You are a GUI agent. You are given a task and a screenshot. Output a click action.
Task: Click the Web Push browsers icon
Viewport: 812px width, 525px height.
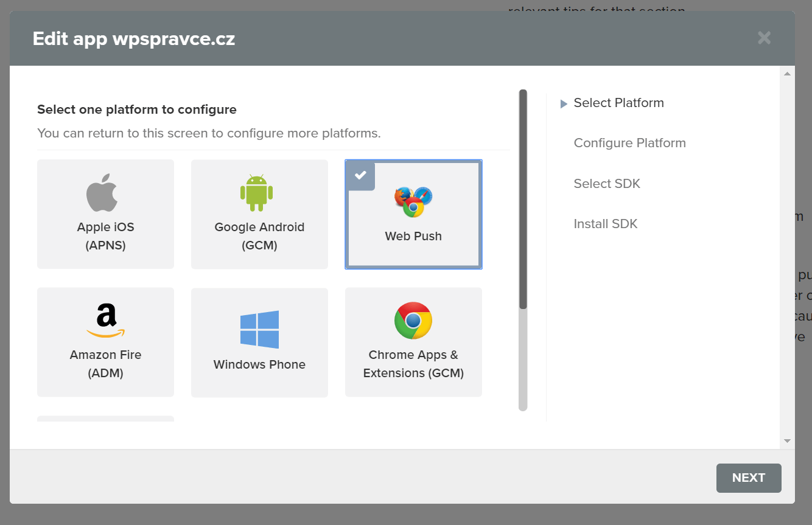413,202
